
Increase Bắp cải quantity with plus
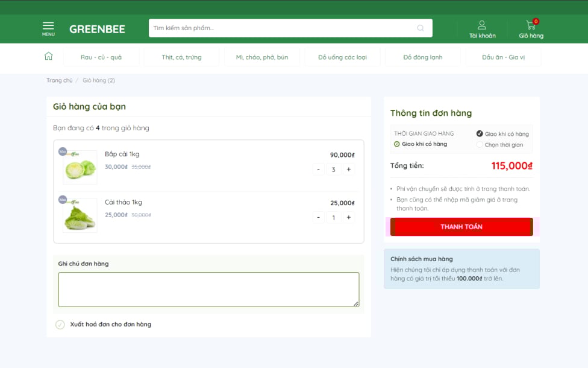(x=348, y=170)
